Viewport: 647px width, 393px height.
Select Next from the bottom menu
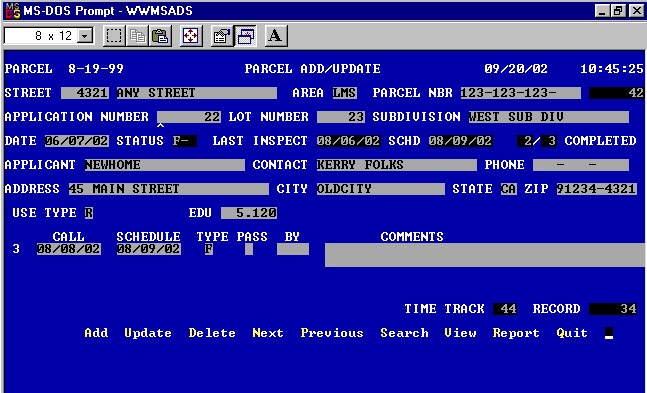tap(268, 333)
